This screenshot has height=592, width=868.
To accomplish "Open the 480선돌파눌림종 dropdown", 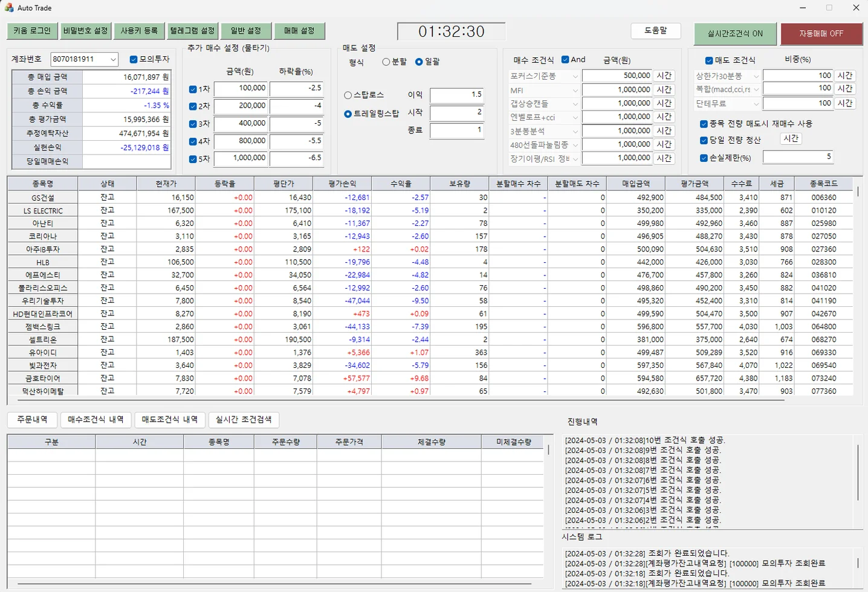I will click(575, 145).
